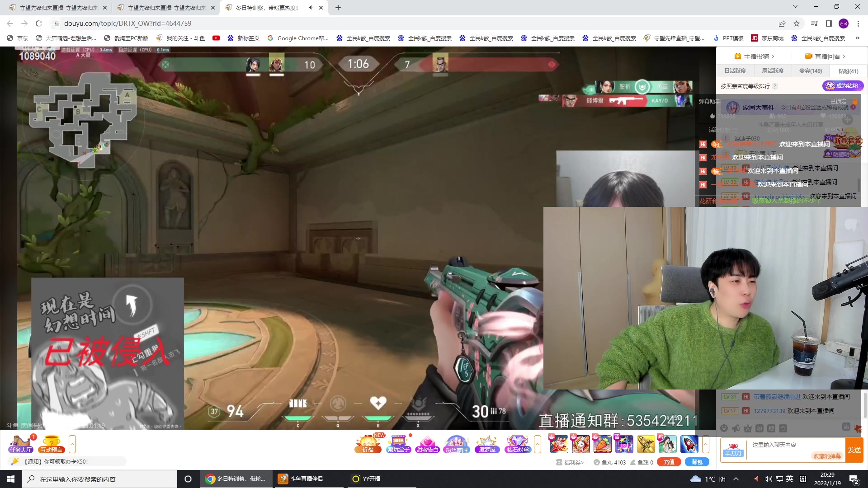This screenshot has width=868, height=488.
Task: Open the tab search dropdown arrow
Action: click(795, 7)
